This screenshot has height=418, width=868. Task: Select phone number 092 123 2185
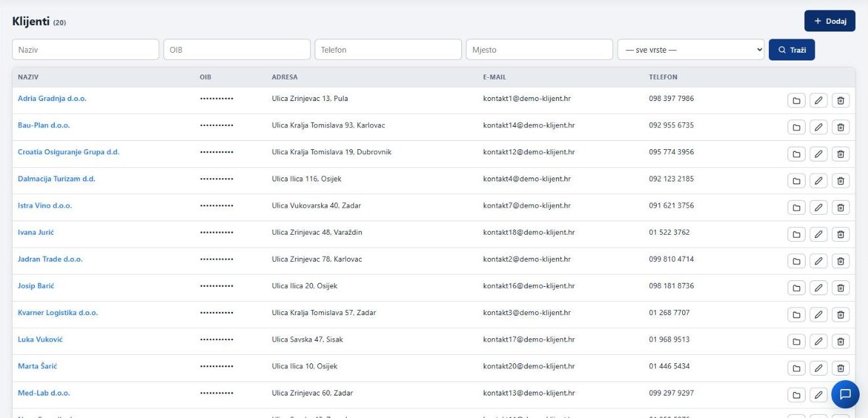671,179
